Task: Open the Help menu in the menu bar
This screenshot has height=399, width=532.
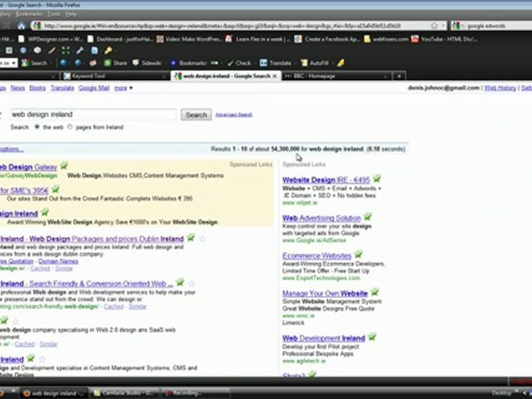Action: (x=71, y=14)
